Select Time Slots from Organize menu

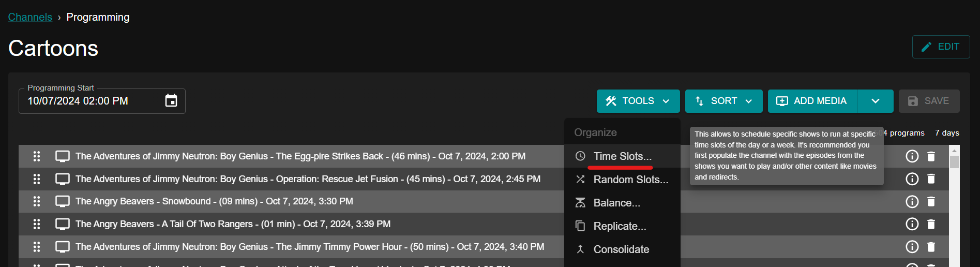[x=622, y=156]
